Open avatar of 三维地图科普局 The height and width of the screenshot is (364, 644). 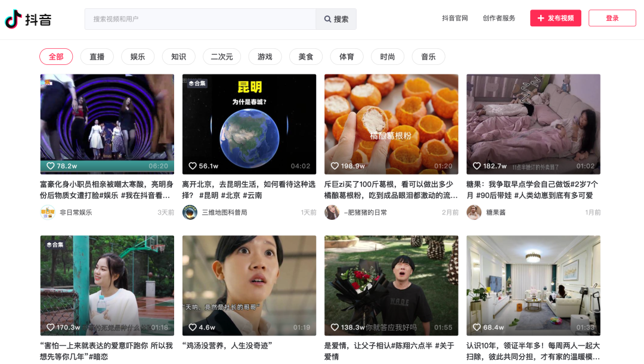(x=190, y=212)
